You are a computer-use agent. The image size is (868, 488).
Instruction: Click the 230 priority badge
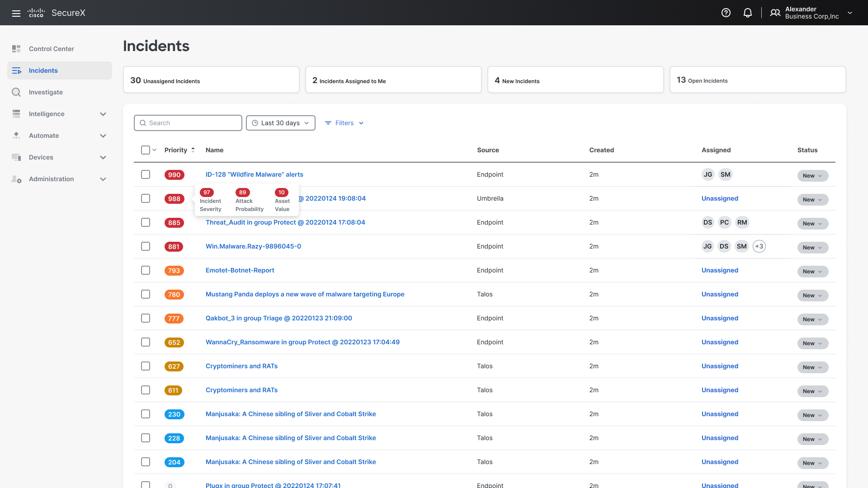tap(174, 414)
